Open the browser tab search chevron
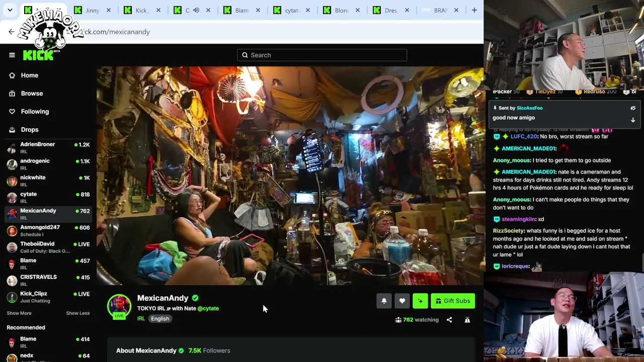 click(10, 10)
